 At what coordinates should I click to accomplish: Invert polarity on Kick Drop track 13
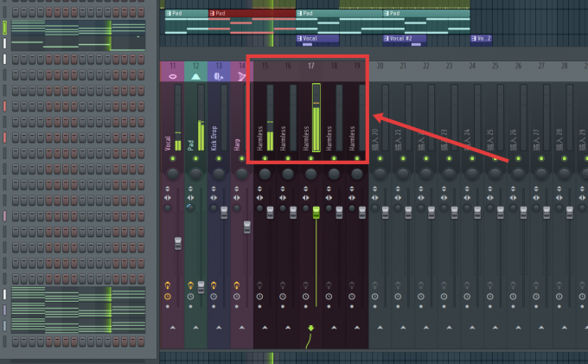click(x=214, y=188)
